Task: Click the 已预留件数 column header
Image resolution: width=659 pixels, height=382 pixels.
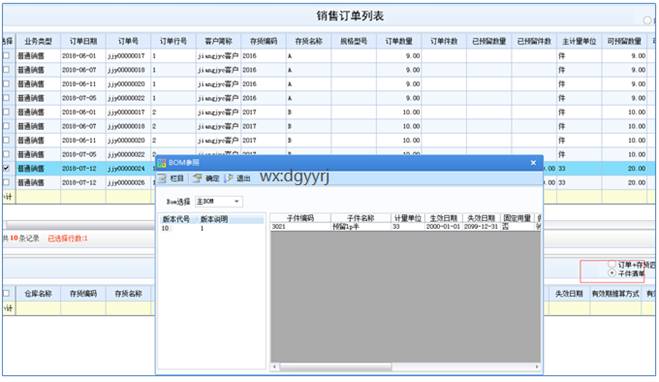Action: pyautogui.click(x=534, y=41)
